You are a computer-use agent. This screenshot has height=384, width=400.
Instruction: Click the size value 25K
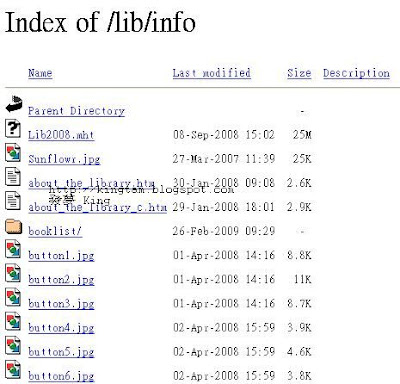(x=302, y=159)
